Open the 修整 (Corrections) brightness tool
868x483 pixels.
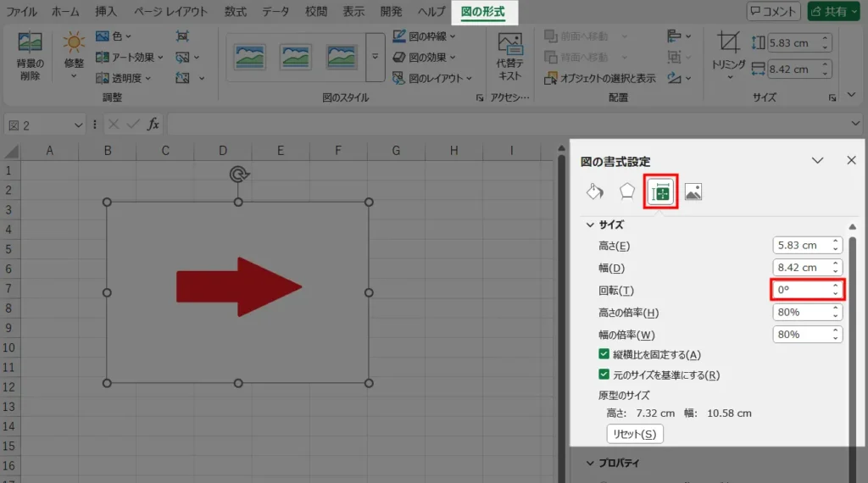(74, 51)
